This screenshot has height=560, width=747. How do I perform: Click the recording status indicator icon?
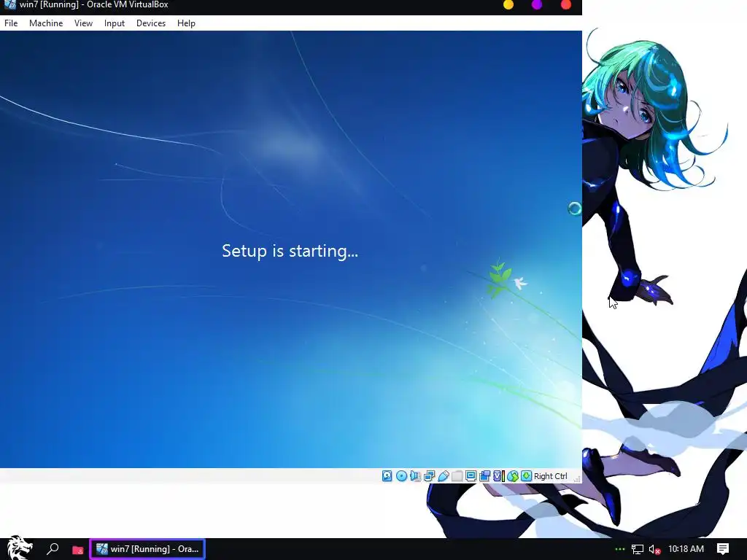coord(485,475)
